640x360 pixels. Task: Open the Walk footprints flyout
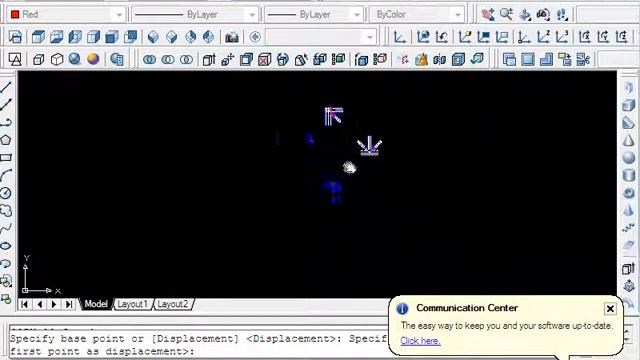pos(562,15)
